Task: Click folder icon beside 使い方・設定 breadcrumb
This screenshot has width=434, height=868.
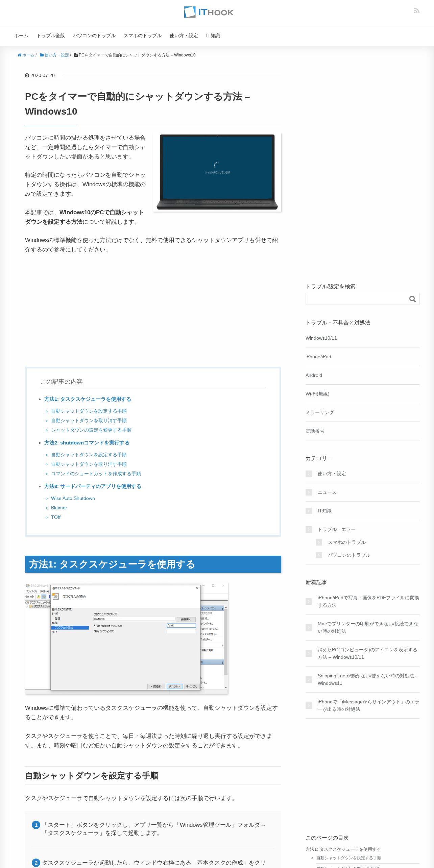Action: point(42,55)
